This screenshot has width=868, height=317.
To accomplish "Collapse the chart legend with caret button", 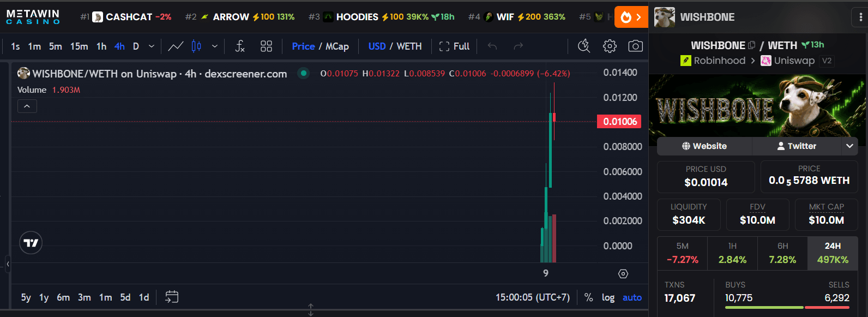I will coord(27,106).
